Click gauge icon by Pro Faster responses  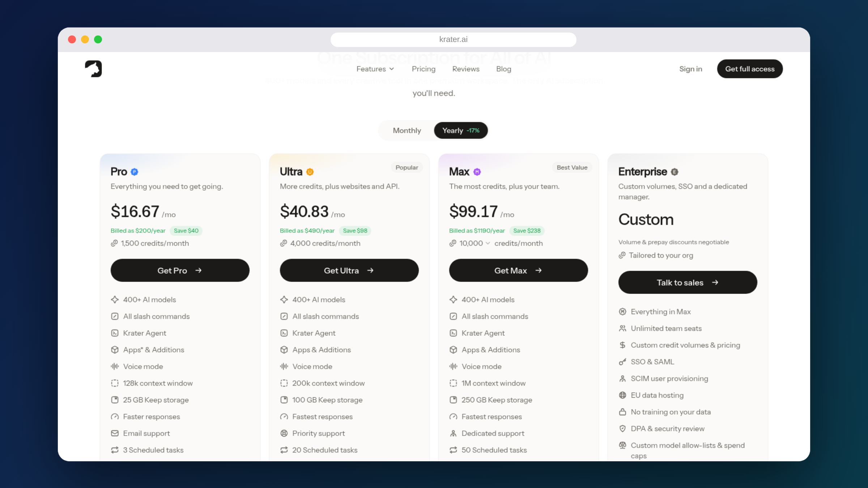coord(115,416)
